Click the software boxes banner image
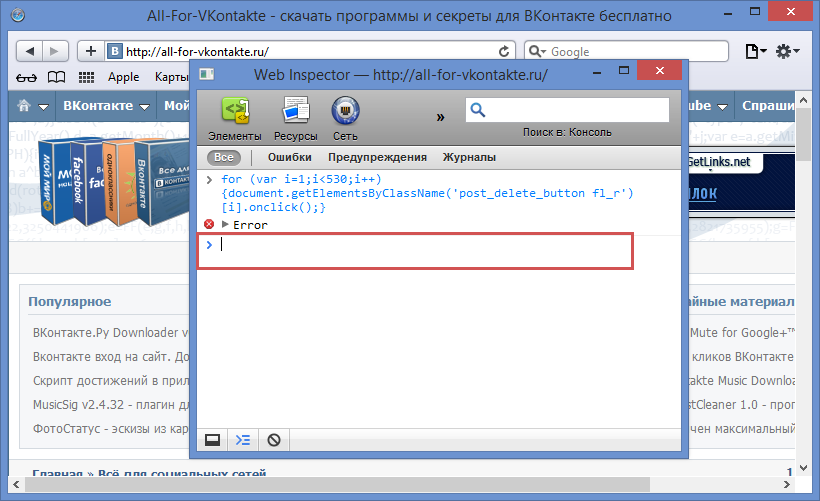 pos(113,181)
